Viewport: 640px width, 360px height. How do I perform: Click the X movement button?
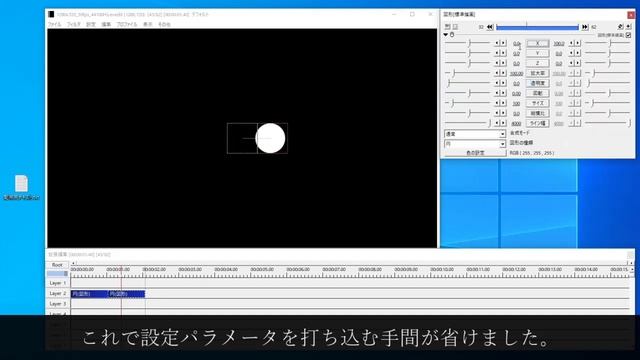(537, 43)
